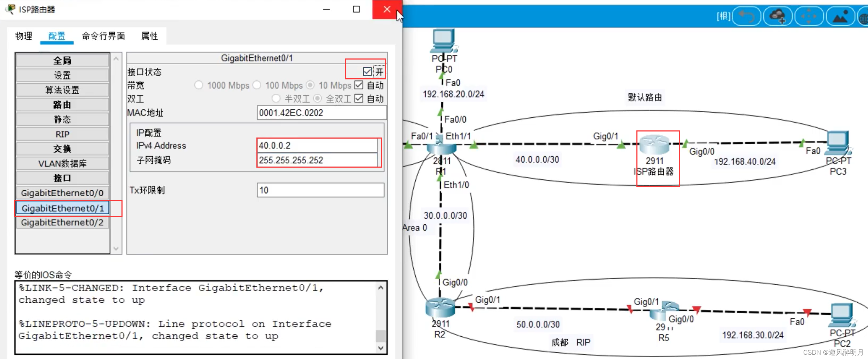Select the 全双工 radio button
The height and width of the screenshot is (359, 868).
click(x=317, y=99)
